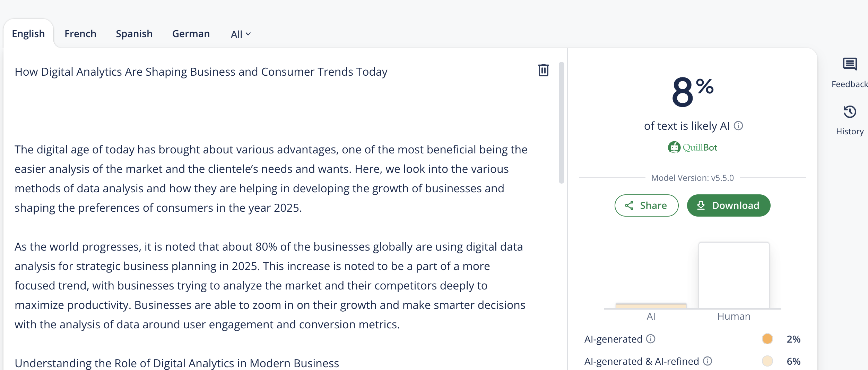Click the text editor scrollbar
The image size is (868, 370).
tap(562, 122)
